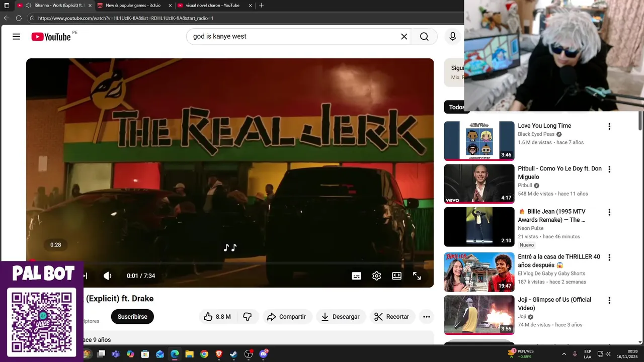Open El Vlog De Gaby channel link
644x362 pixels.
coord(551,274)
